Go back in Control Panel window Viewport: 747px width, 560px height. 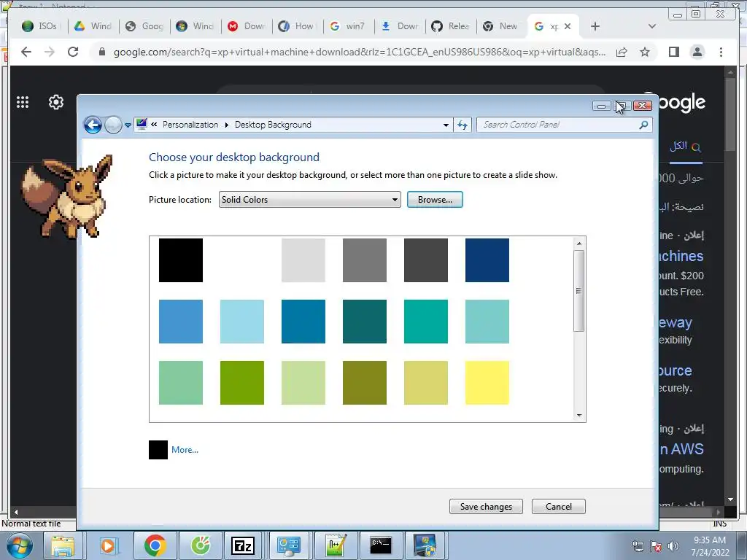(93, 125)
